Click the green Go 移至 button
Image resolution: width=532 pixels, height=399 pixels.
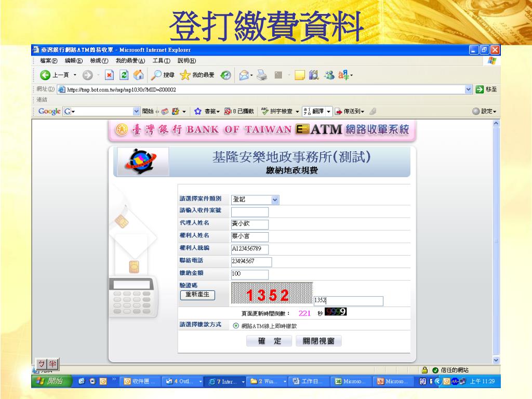pyautogui.click(x=486, y=89)
